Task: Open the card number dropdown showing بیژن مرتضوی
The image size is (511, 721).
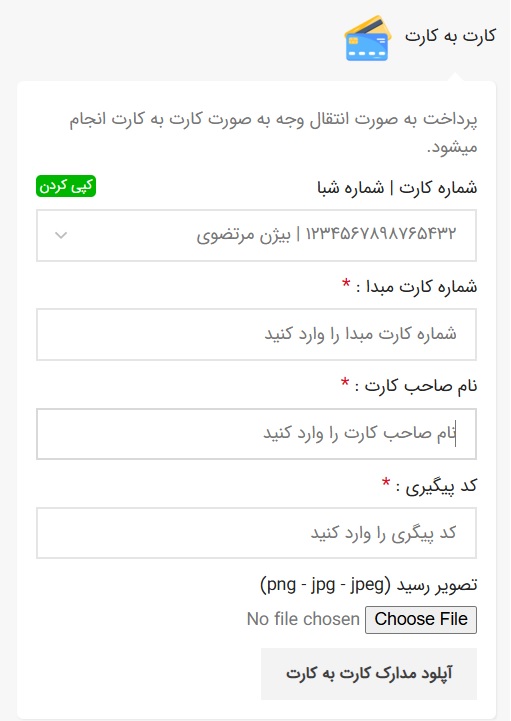Action: tap(256, 235)
